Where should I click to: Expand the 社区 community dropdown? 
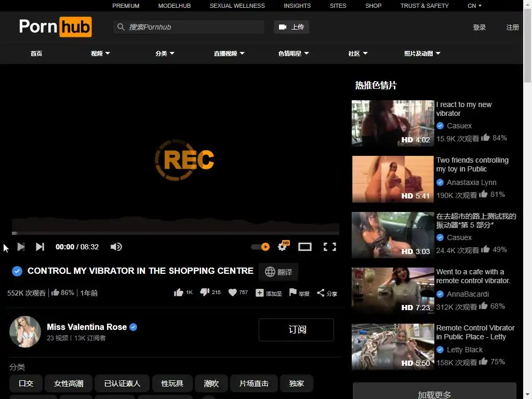click(x=358, y=54)
